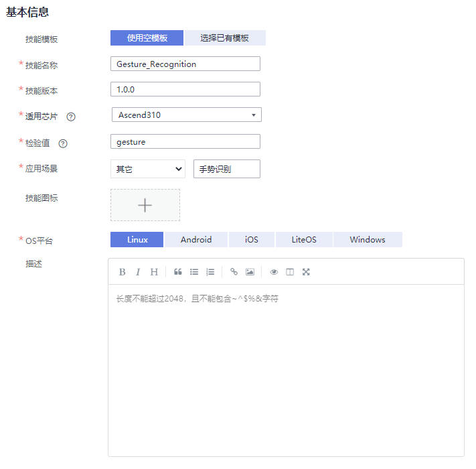Toggle preview eye icon in editor
This screenshot has height=469, width=476.
(x=274, y=272)
